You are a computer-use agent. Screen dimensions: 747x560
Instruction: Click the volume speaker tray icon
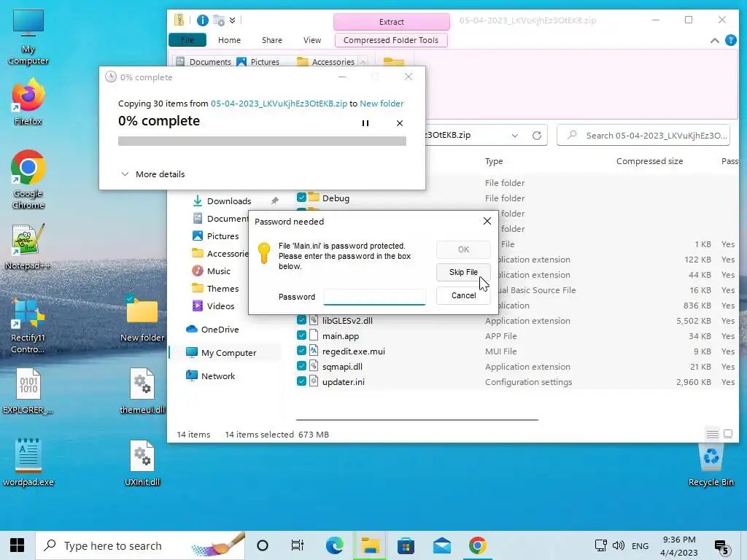click(619, 545)
